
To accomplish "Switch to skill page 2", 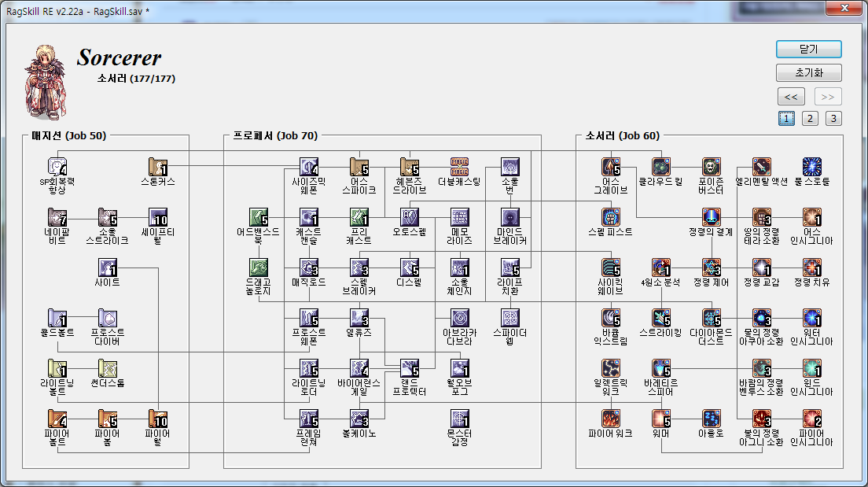I will click(810, 119).
